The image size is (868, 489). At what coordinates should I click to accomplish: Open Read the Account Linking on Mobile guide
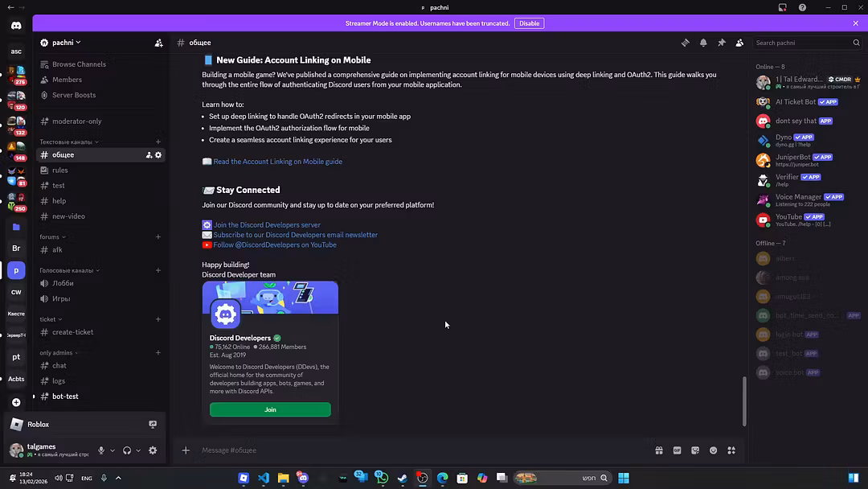pyautogui.click(x=277, y=162)
